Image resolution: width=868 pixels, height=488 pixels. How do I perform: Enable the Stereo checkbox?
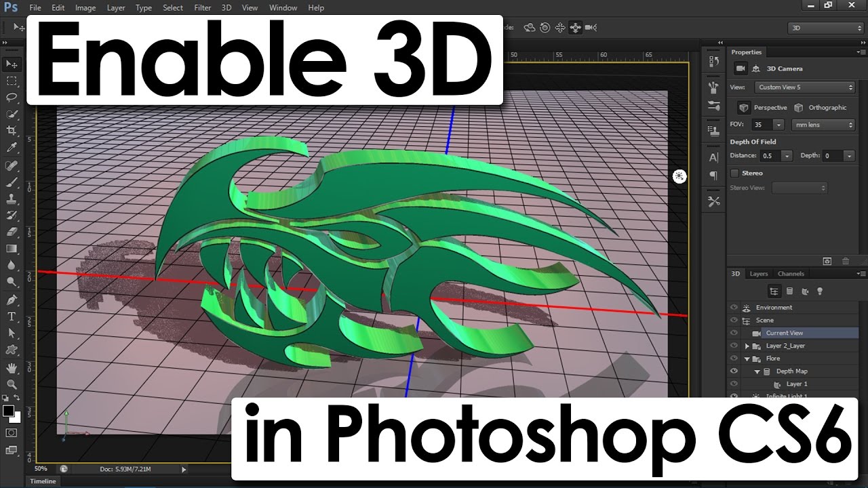point(734,174)
